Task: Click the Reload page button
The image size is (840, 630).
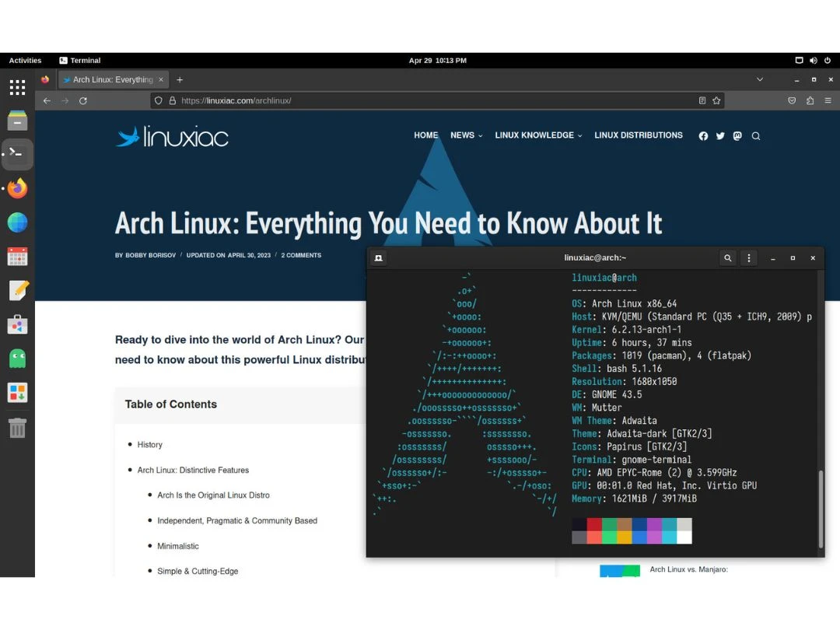Action: pyautogui.click(x=83, y=100)
